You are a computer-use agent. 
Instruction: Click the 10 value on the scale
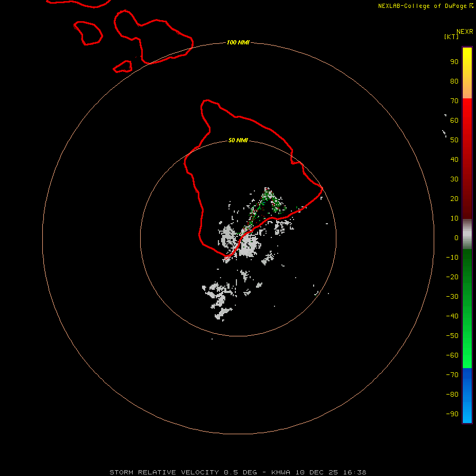click(x=454, y=218)
